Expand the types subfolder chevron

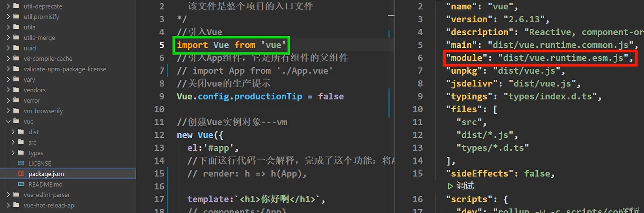point(13,153)
